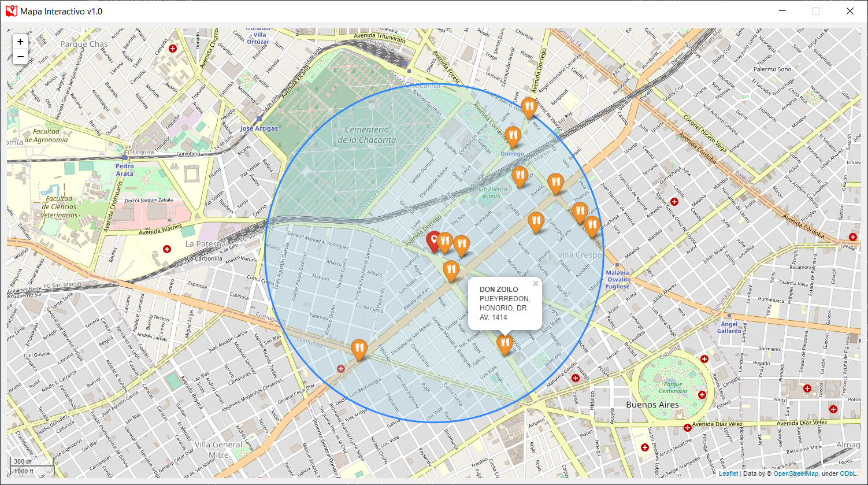Close the DON ZOILO popup
Viewport: 868px width, 485px height.
pyautogui.click(x=536, y=283)
